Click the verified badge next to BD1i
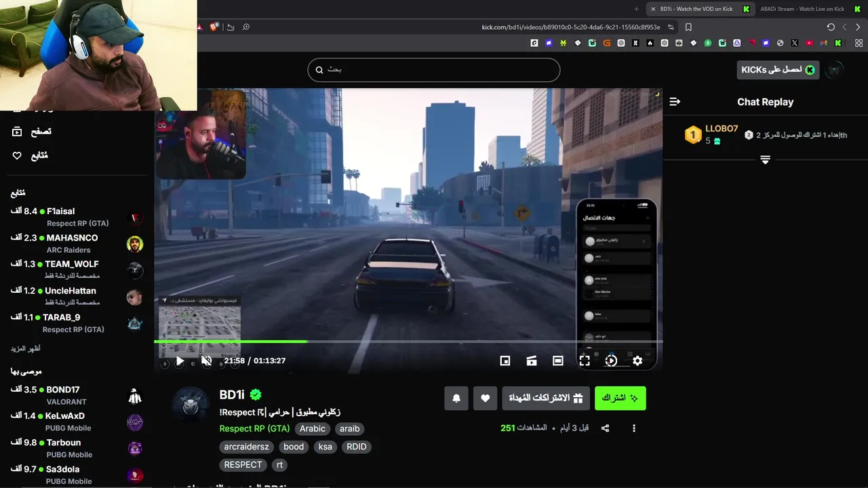 click(x=256, y=394)
